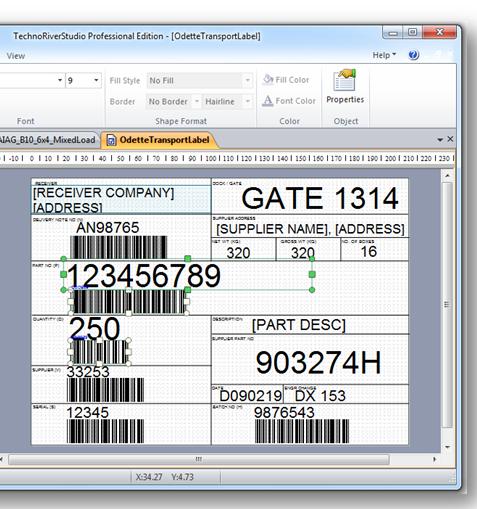Viewport: 477px width, 509px height.
Task: Select the [RECEIVER COMPANY] text box
Action: click(121, 199)
